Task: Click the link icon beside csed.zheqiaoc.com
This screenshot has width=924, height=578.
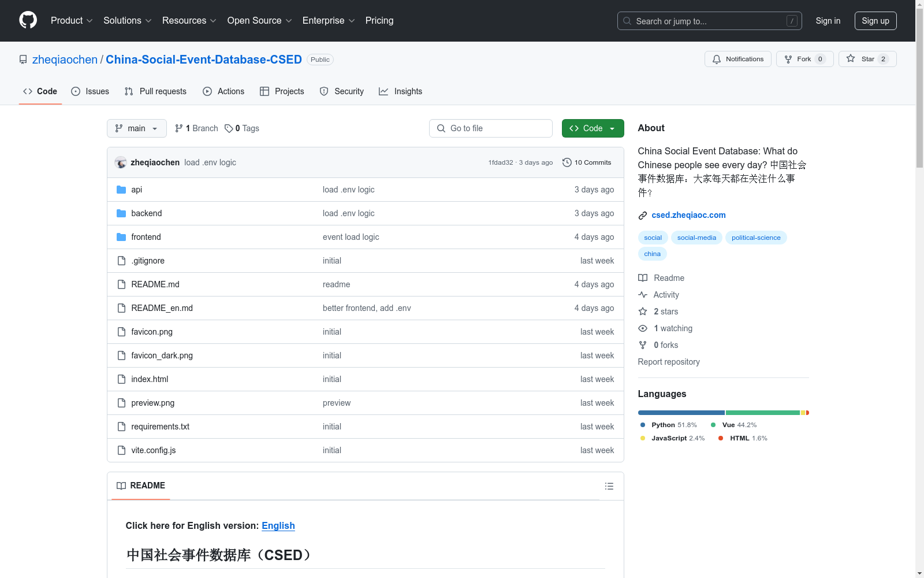Action: (x=643, y=216)
